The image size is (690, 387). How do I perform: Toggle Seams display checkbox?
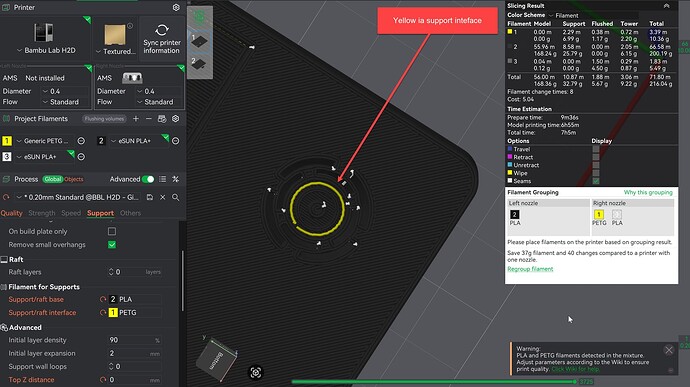596,181
